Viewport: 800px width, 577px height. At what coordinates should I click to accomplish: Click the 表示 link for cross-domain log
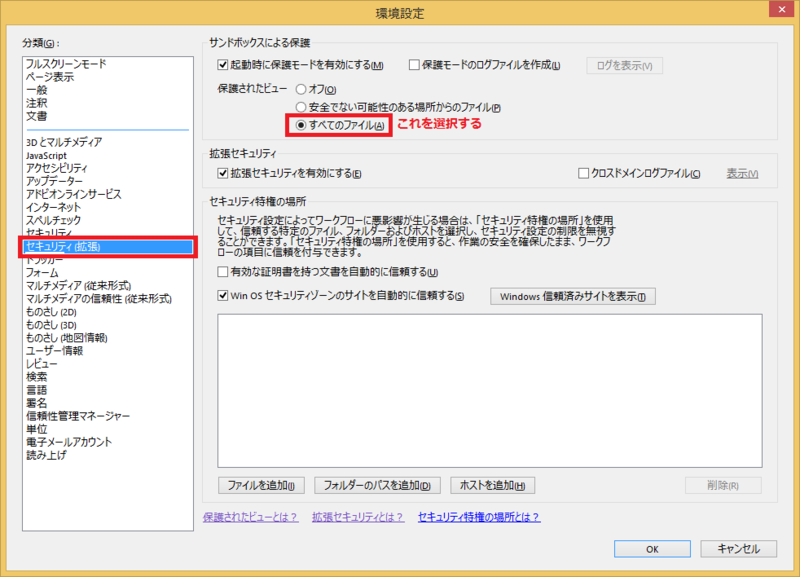coord(742,174)
